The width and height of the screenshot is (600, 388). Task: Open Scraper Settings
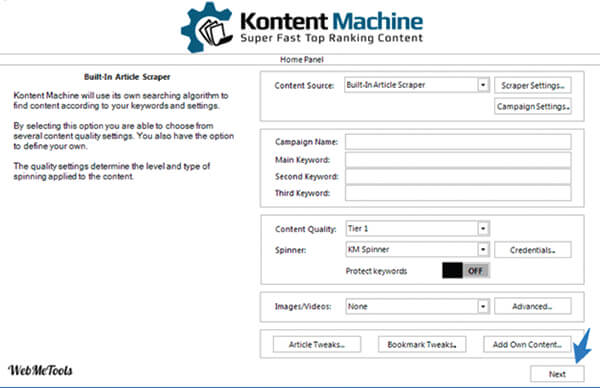click(533, 85)
